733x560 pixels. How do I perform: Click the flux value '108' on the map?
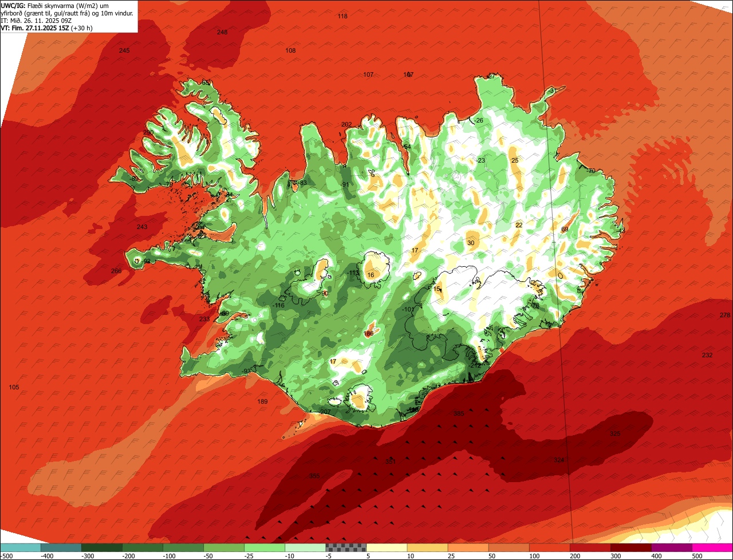point(291,50)
